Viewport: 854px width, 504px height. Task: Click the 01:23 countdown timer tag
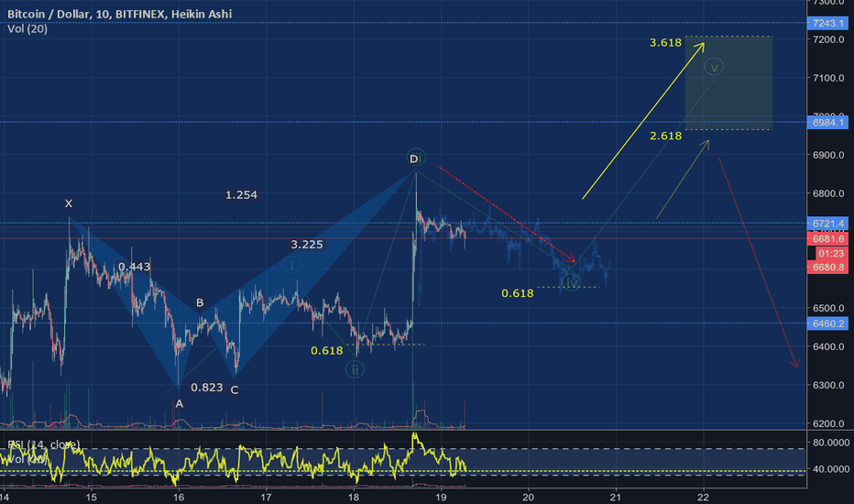tap(831, 253)
